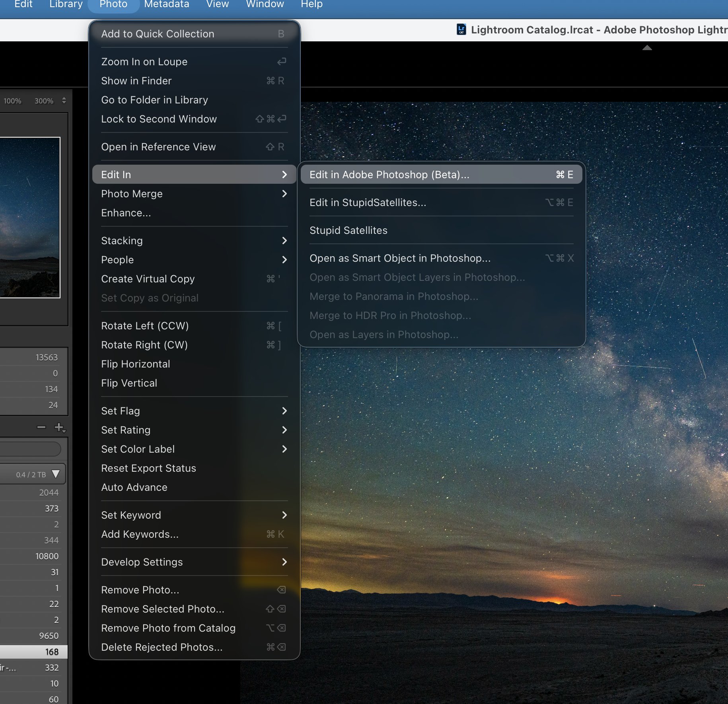Open the Help menu

tap(311, 5)
